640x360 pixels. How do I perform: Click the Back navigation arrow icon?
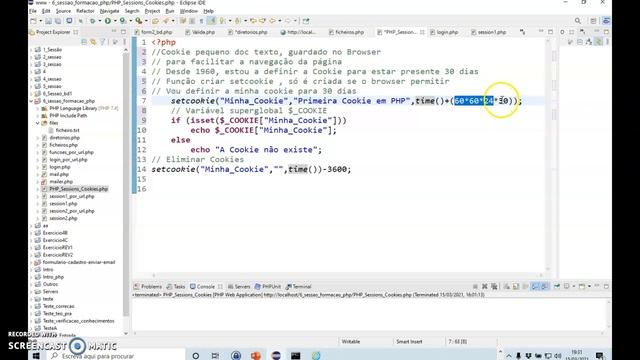click(272, 21)
